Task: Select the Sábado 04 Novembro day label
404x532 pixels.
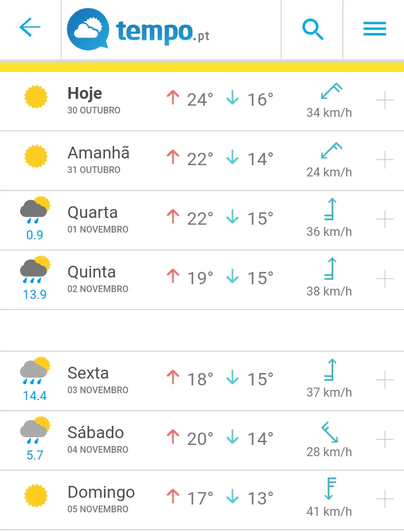Action: [x=98, y=439]
